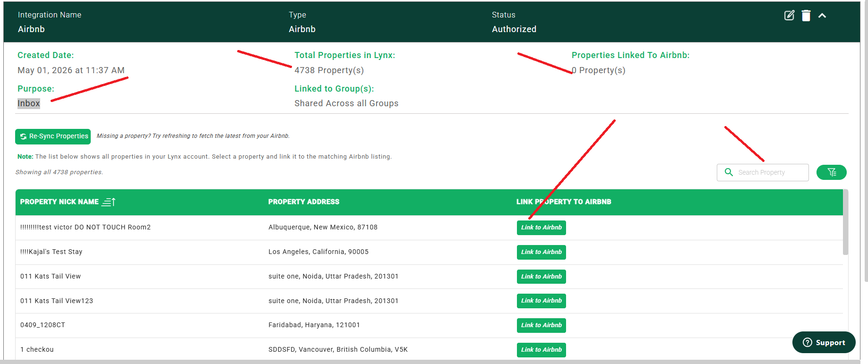Select property name !!!!Kajal's Test Stay
This screenshot has height=364, width=868.
click(52, 252)
